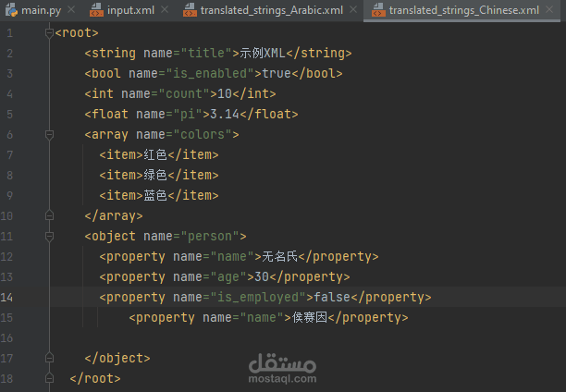The width and height of the screenshot is (566, 392).
Task: Click the XML file icon on input.xml tab
Action: [96, 10]
